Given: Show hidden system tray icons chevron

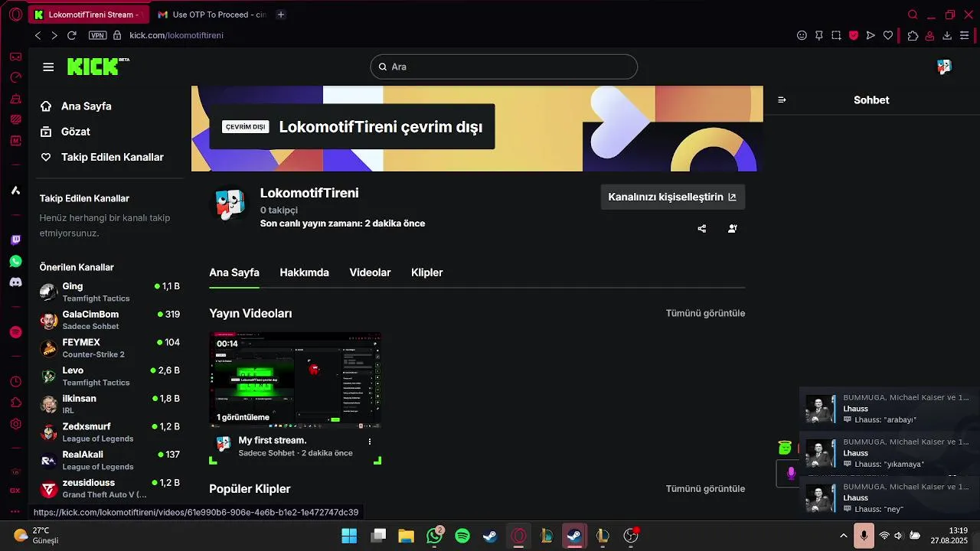Looking at the screenshot, I should (x=844, y=536).
